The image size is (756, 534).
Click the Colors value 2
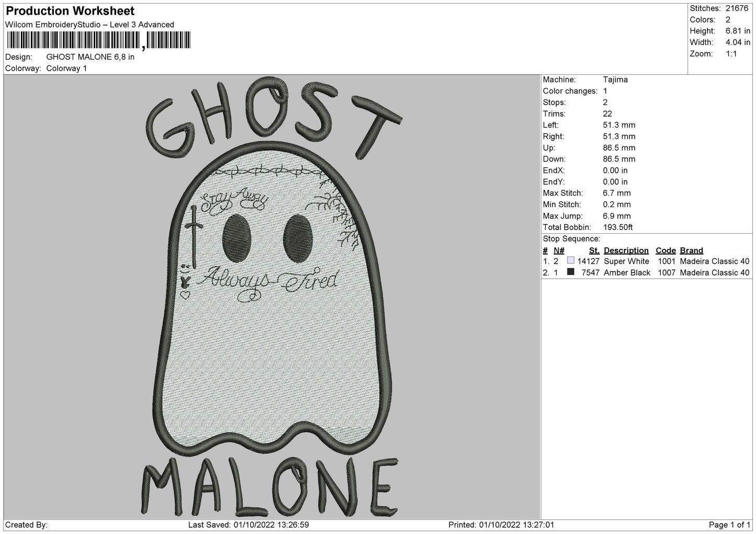tap(728, 20)
